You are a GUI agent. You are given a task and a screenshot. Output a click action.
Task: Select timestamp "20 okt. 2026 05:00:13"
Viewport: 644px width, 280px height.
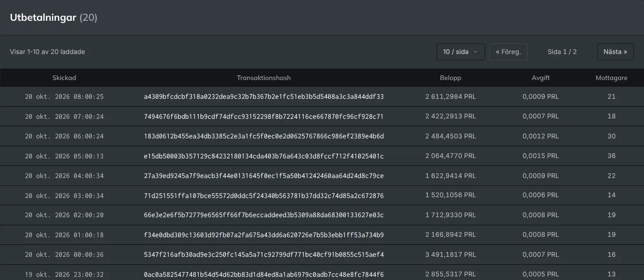click(64, 156)
